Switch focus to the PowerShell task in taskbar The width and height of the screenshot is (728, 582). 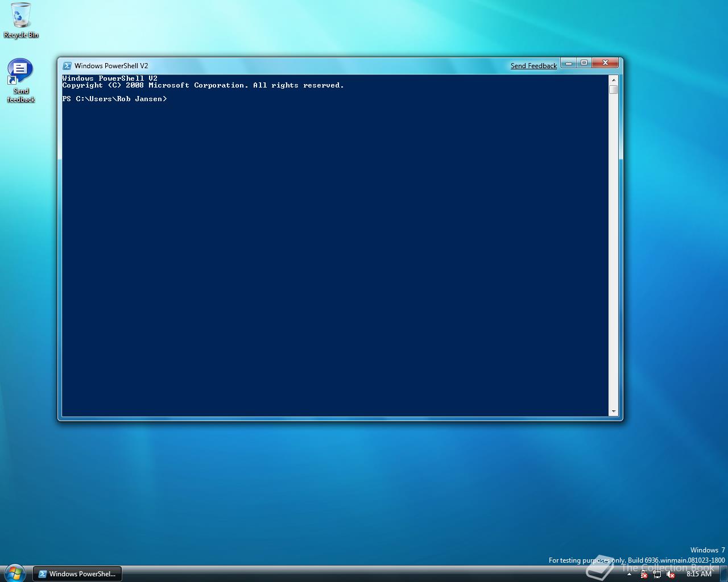pyautogui.click(x=77, y=573)
